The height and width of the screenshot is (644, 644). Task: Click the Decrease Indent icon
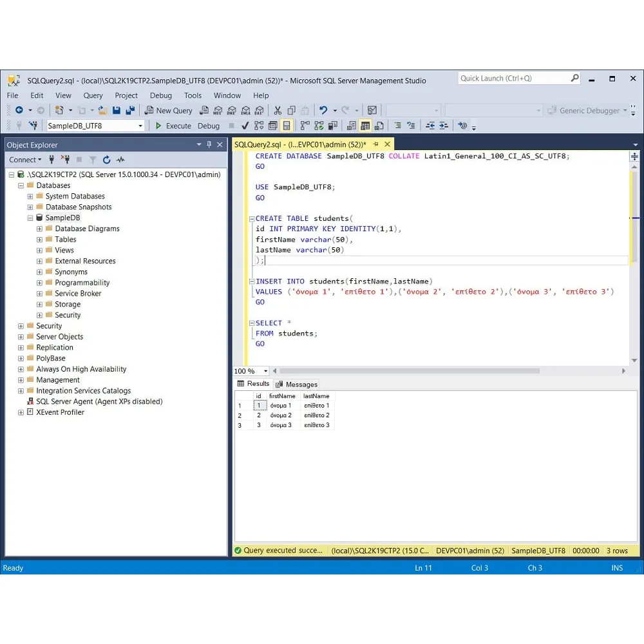(x=430, y=126)
